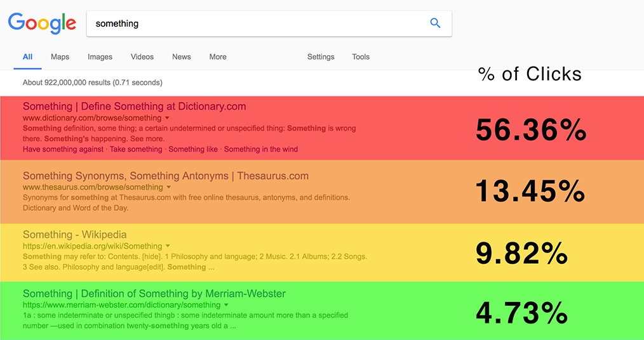Click the 13.45% figure
644x340 pixels.
tap(530, 191)
